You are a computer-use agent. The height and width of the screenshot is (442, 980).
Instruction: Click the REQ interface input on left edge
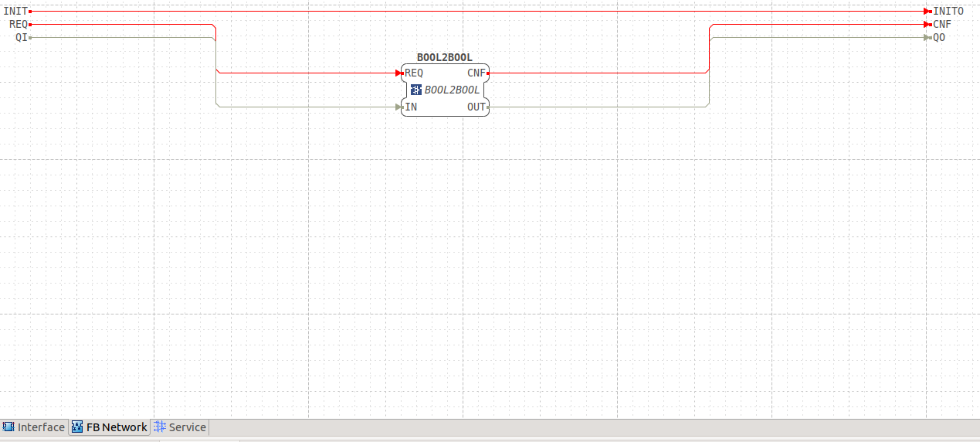(x=19, y=24)
